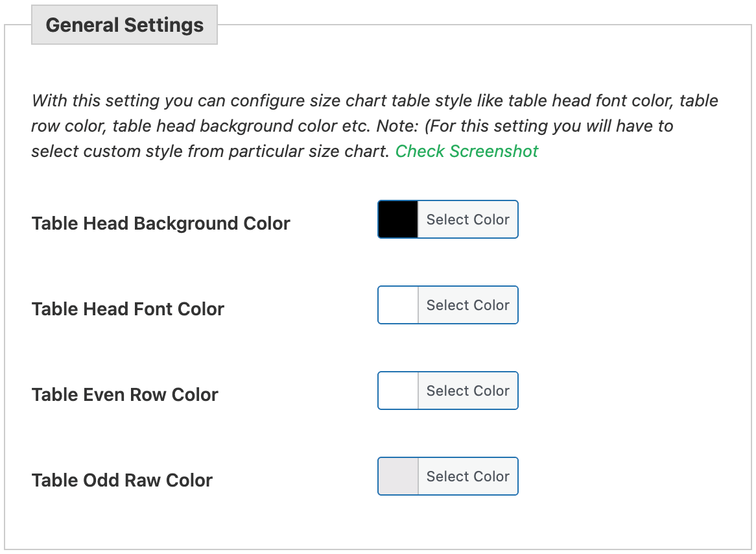Click the Table Head Font Color label
This screenshot has height=554, width=756.
127,309
